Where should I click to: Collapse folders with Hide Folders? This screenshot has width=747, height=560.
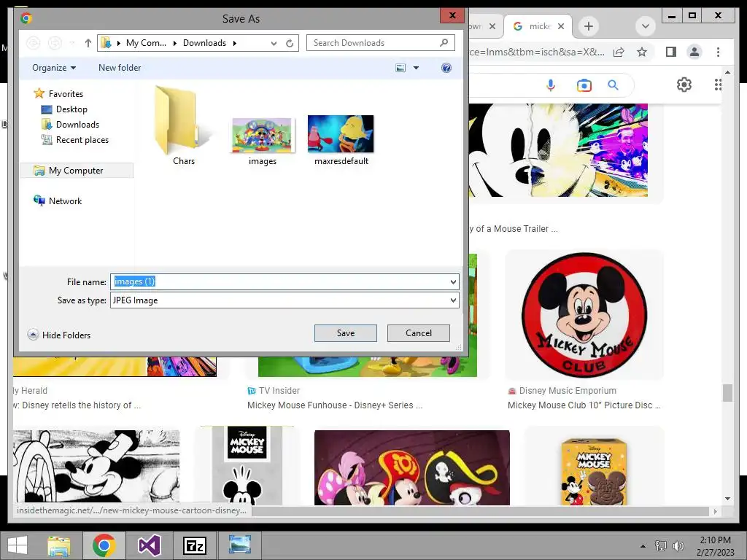tap(59, 335)
